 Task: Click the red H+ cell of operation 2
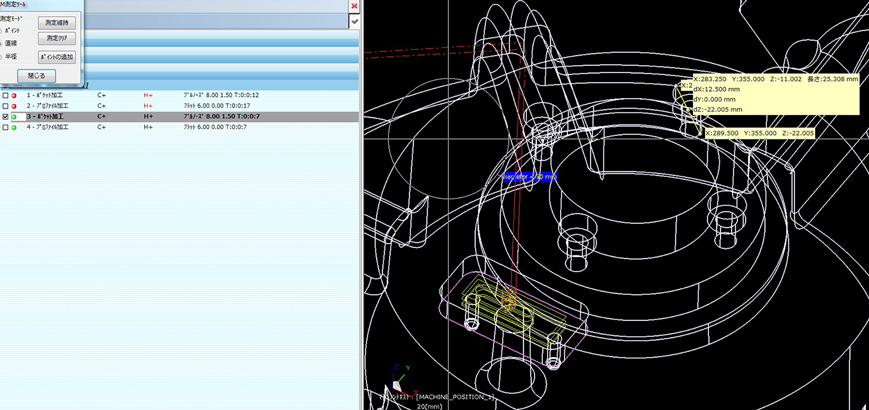pos(148,106)
